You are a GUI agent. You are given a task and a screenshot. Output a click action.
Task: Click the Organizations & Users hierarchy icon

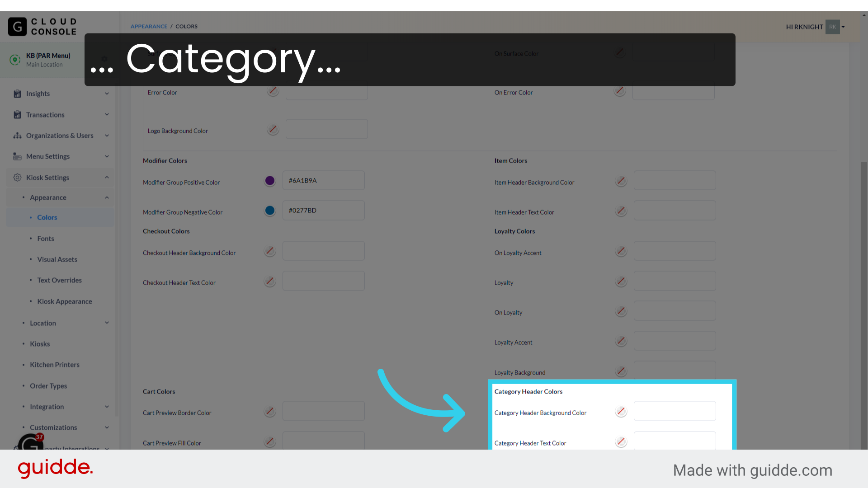[17, 136]
